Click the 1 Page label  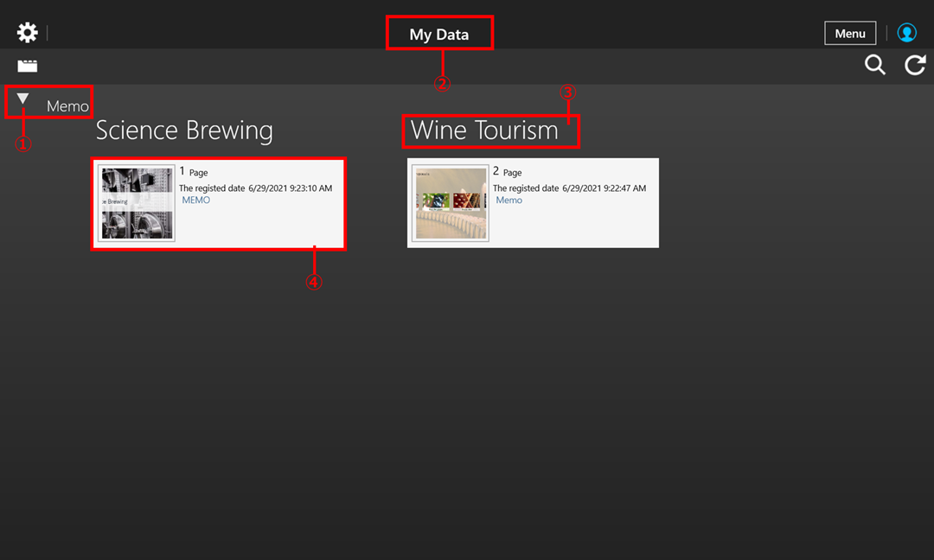pos(194,172)
